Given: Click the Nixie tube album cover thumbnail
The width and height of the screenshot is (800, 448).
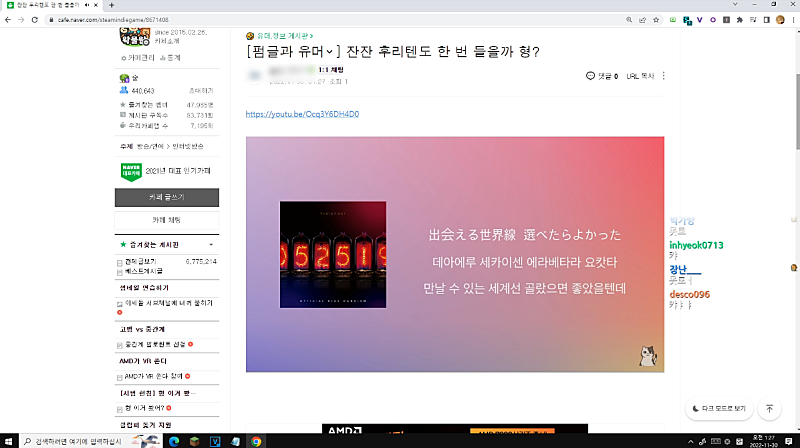Looking at the screenshot, I should tap(333, 254).
